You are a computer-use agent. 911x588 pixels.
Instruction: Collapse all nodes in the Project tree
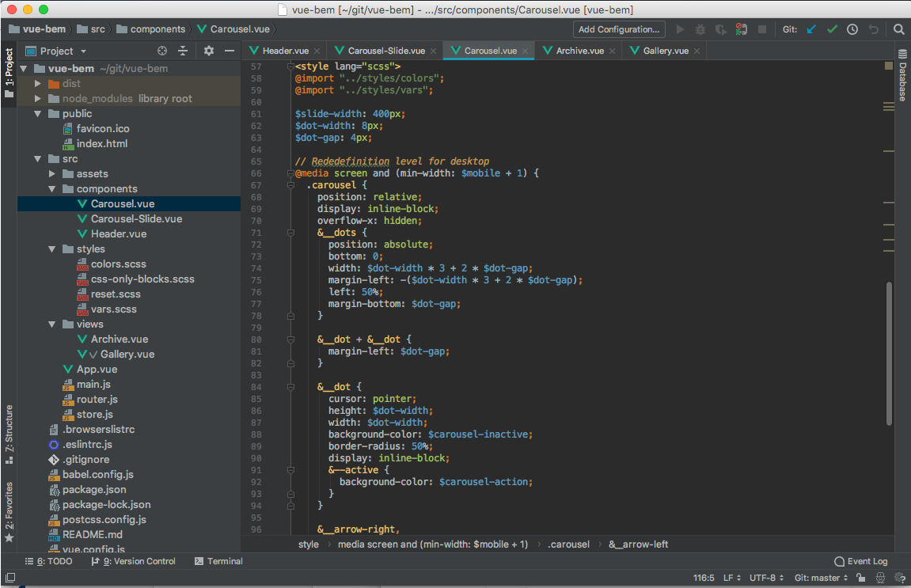point(183,50)
